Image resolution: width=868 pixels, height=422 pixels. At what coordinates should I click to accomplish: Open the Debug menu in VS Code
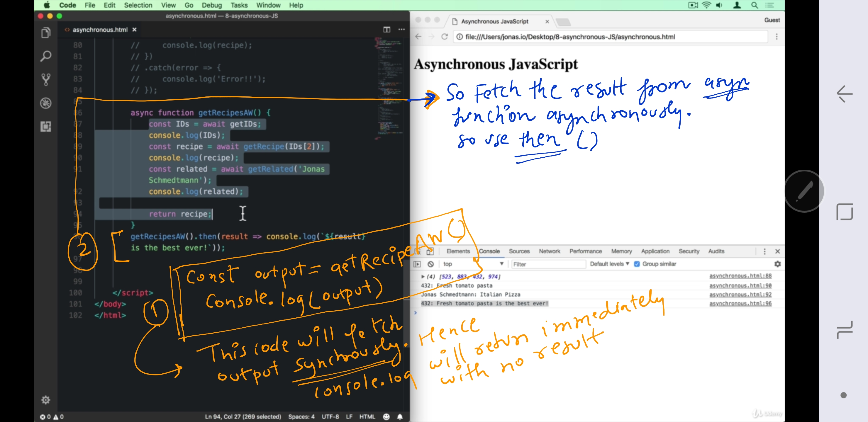click(x=212, y=5)
